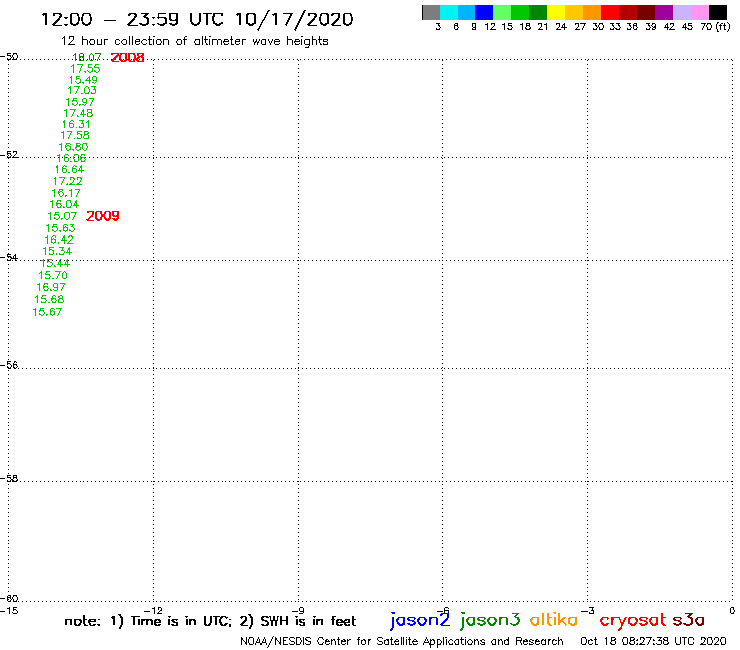Select the light green legend swatch

(x=502, y=12)
